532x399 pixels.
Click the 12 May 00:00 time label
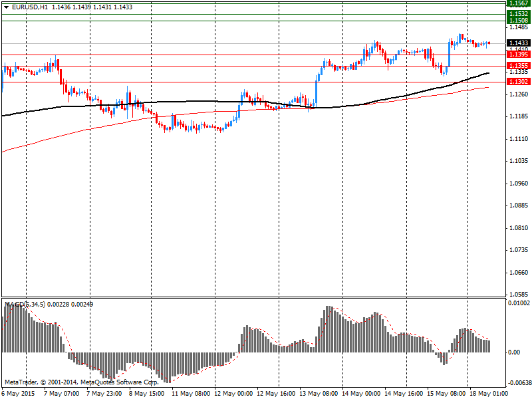coord(233,394)
